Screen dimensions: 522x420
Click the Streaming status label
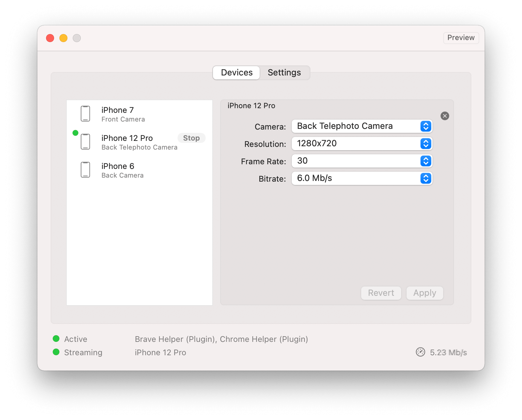point(83,353)
